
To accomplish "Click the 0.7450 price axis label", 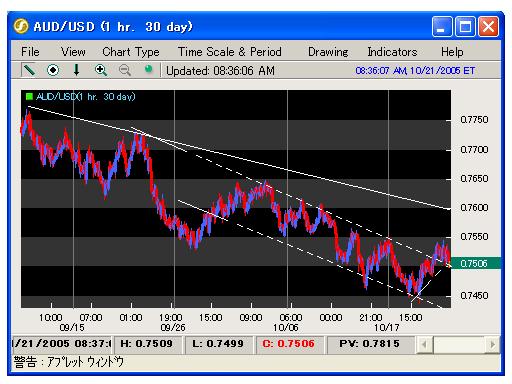I will point(474,295).
